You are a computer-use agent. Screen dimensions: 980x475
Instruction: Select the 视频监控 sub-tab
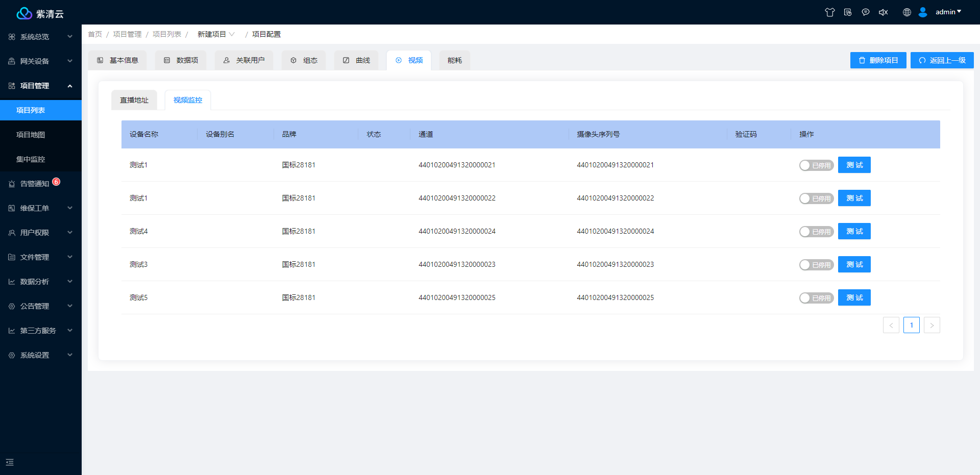click(x=188, y=100)
